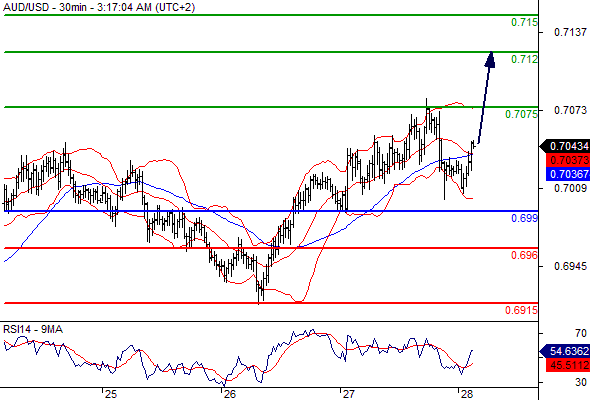Image resolution: width=590 pixels, height=400 pixels.
Task: Select the 0.715 resistance level label
Action: point(524,22)
